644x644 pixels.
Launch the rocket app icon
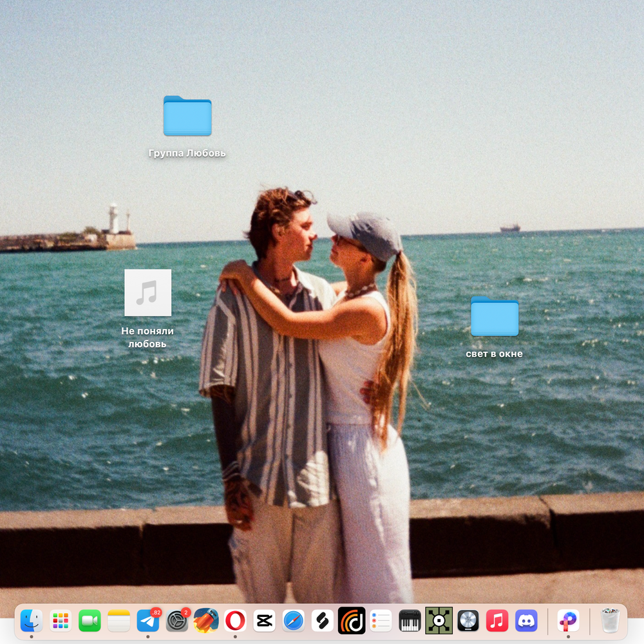206,621
